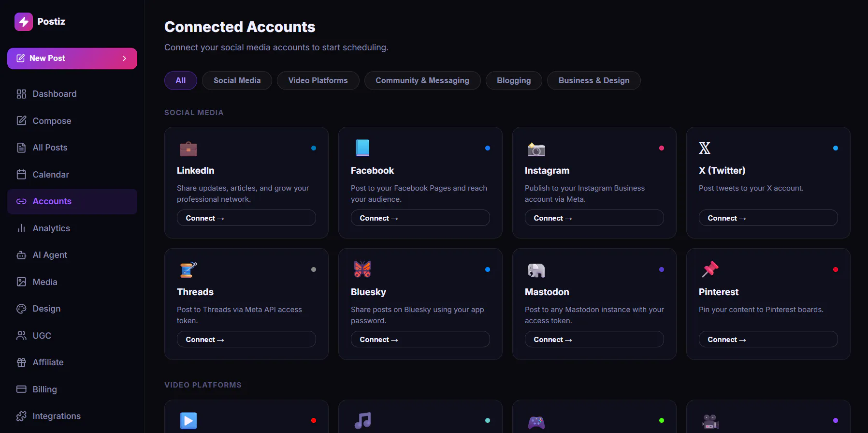Click the Bluesky card description text

pos(418,315)
